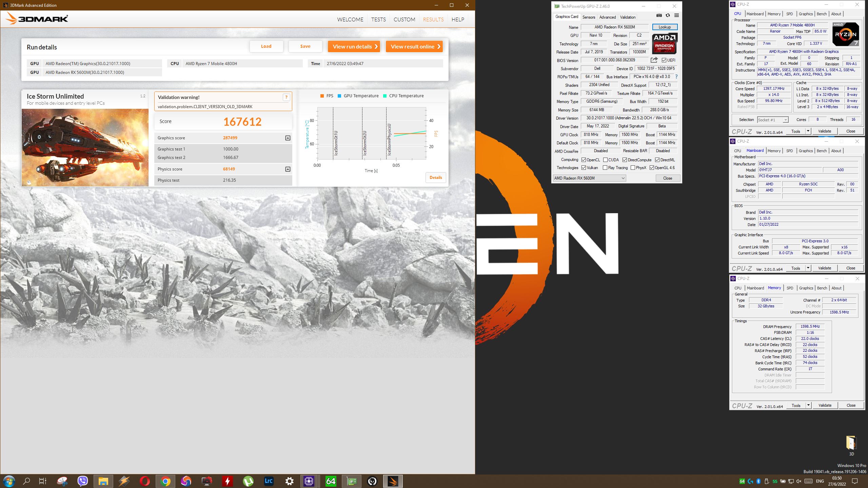Image resolution: width=868 pixels, height=488 pixels.
Task: Click the Bus Interface question mark
Action: pyautogui.click(x=676, y=77)
